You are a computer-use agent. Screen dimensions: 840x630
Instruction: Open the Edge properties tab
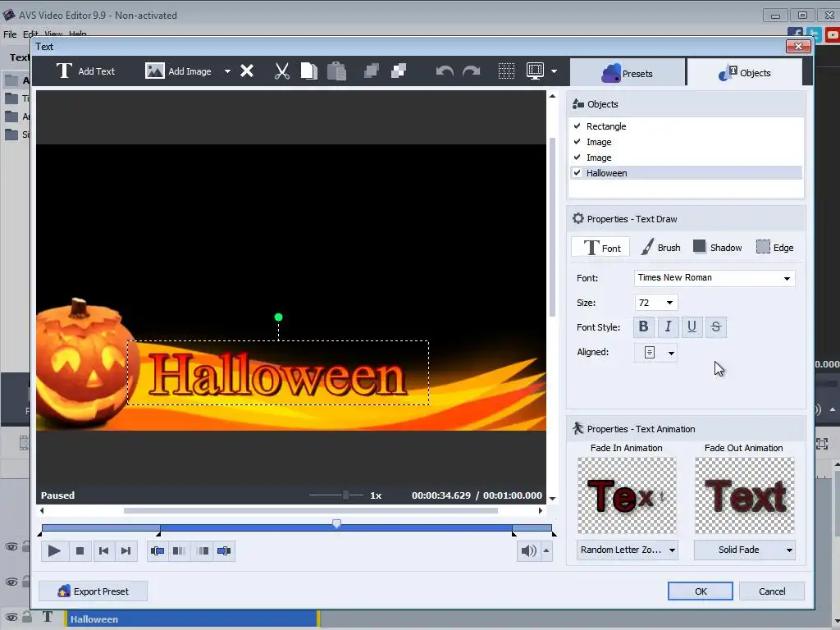coord(774,248)
